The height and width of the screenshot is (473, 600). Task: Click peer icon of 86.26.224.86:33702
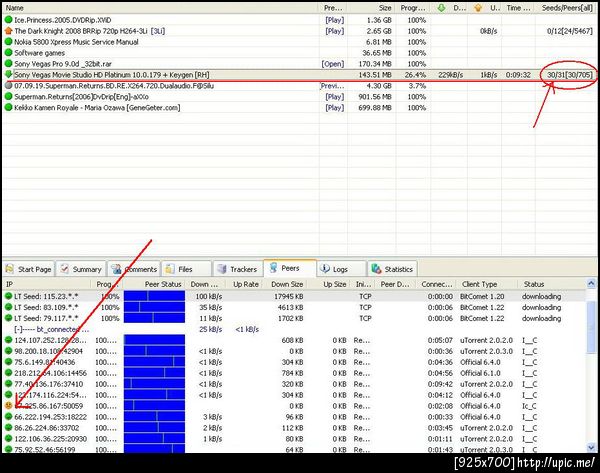(8, 427)
